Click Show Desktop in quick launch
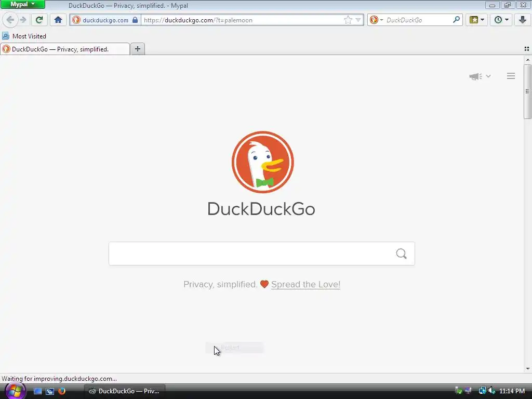The image size is (532, 399). [37, 391]
